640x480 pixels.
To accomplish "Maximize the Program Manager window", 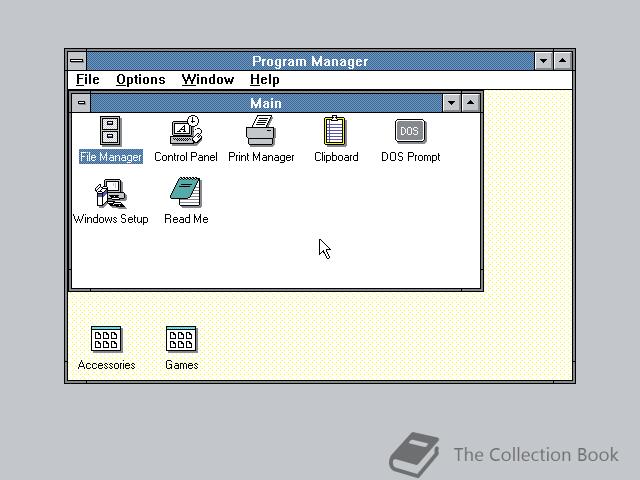I will 562,61.
